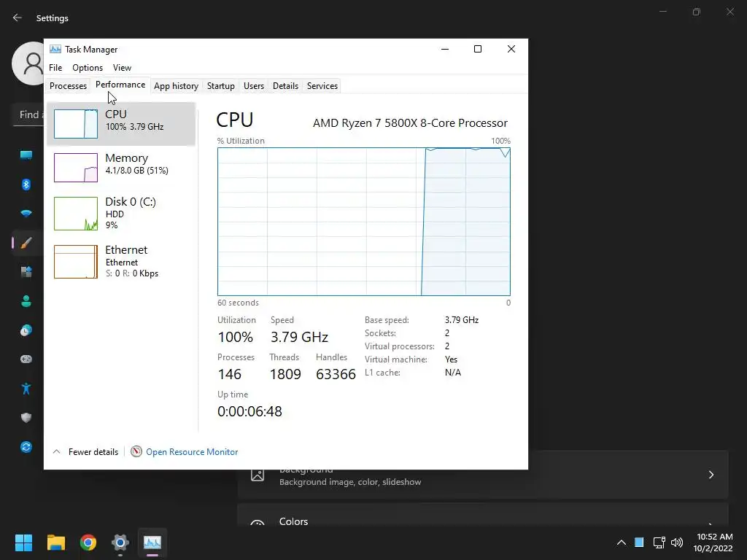Select the Memory mini graph thumbnail
This screenshot has height=560, width=747.
point(76,168)
